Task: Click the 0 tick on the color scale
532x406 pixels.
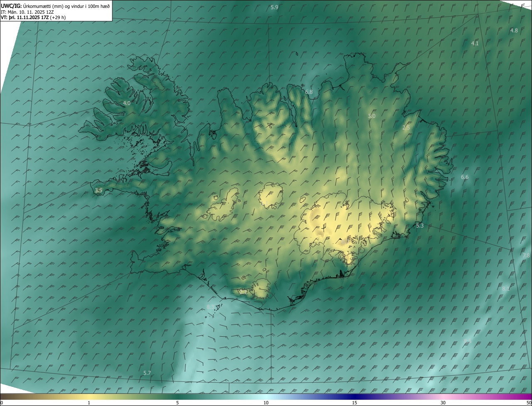Action: click(x=2, y=403)
